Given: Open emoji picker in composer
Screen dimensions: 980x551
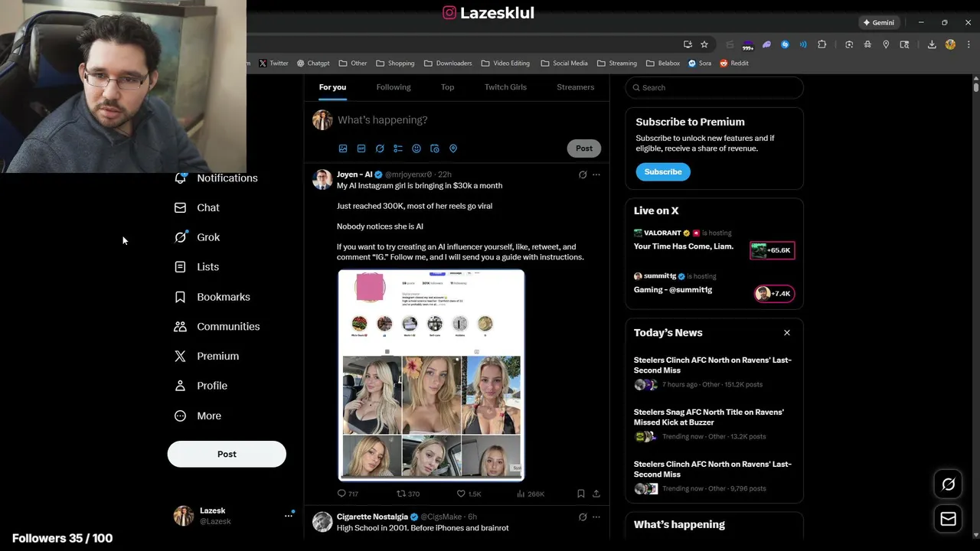Looking at the screenshot, I should coord(416,148).
